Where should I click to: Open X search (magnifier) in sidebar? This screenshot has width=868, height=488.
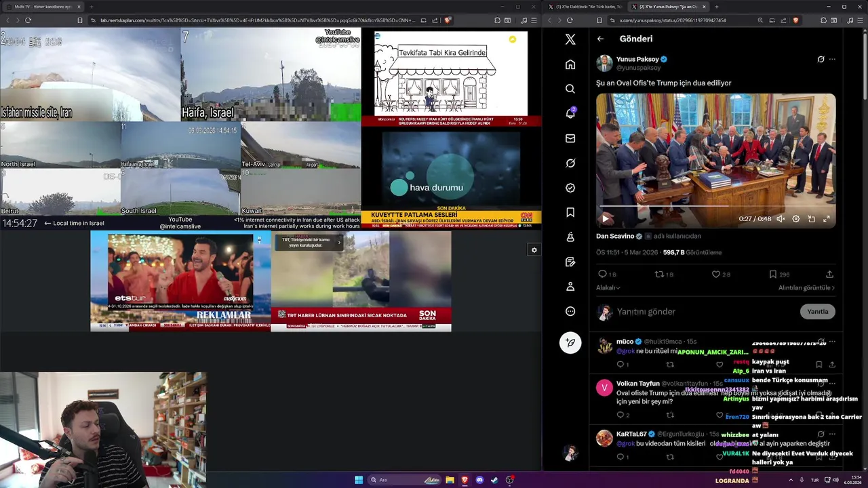point(570,89)
